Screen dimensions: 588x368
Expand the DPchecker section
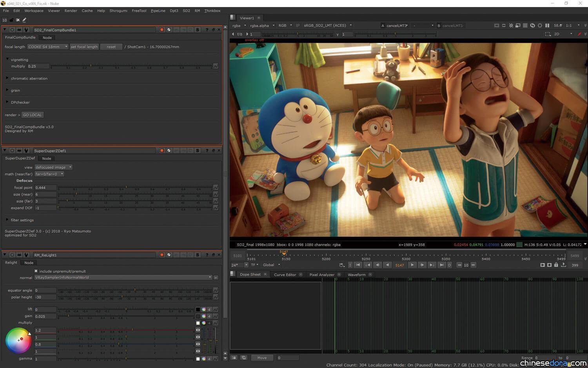point(7,102)
